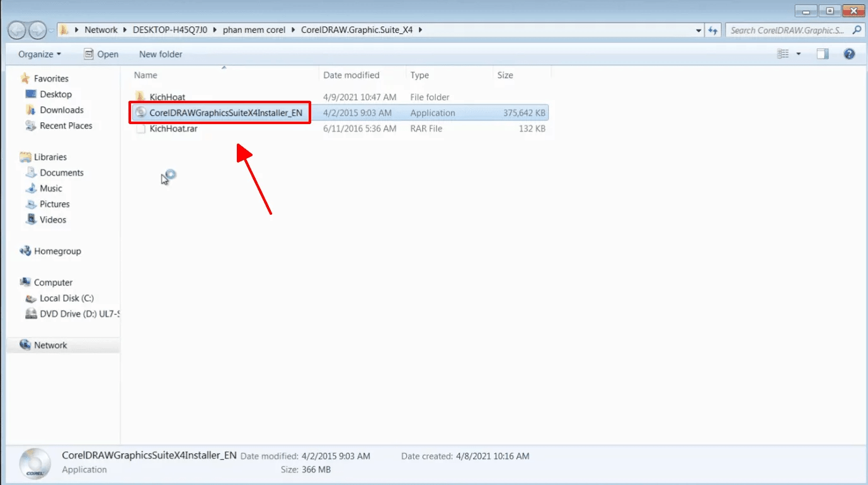Click the New folder button
Image resolution: width=868 pixels, height=485 pixels.
click(161, 54)
